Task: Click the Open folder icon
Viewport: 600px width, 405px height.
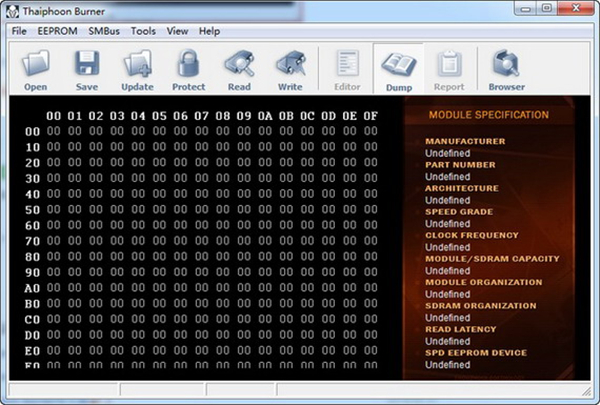Action: point(35,66)
